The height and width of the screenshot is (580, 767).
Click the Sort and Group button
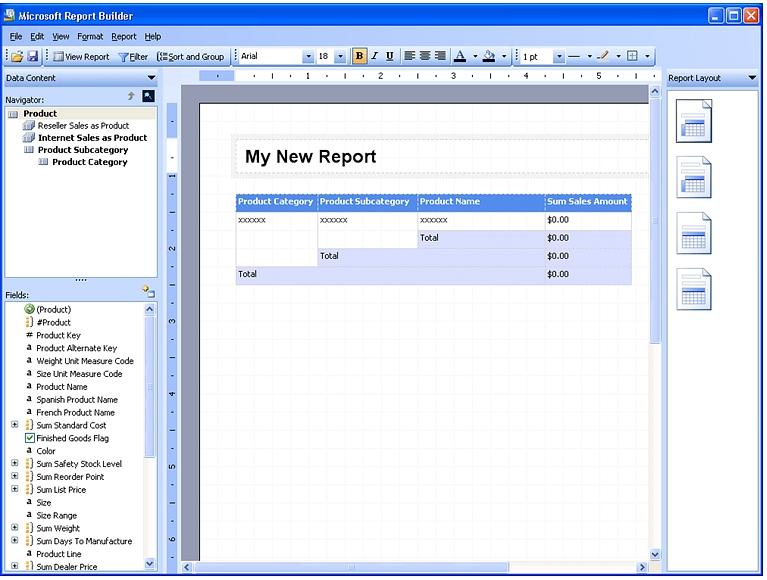click(190, 57)
